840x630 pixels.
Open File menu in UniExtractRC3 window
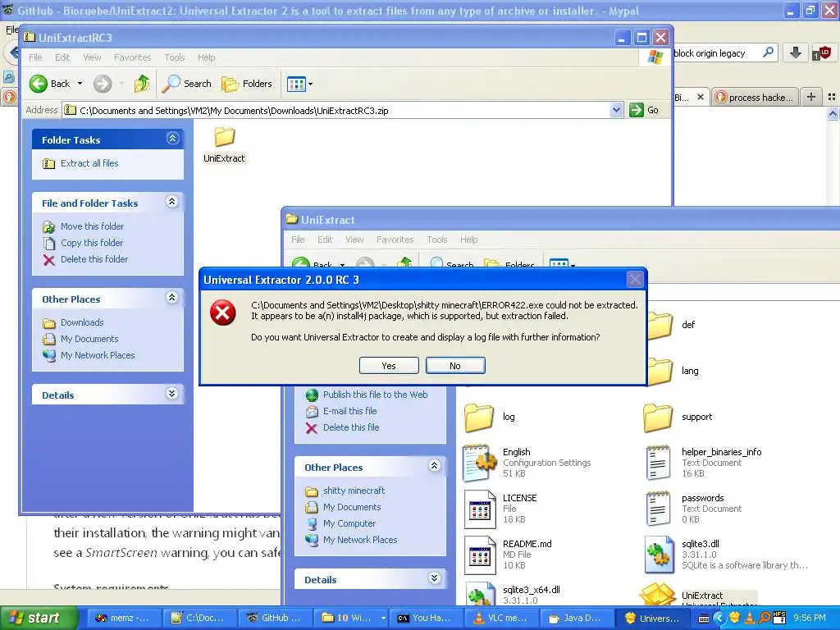[35, 57]
